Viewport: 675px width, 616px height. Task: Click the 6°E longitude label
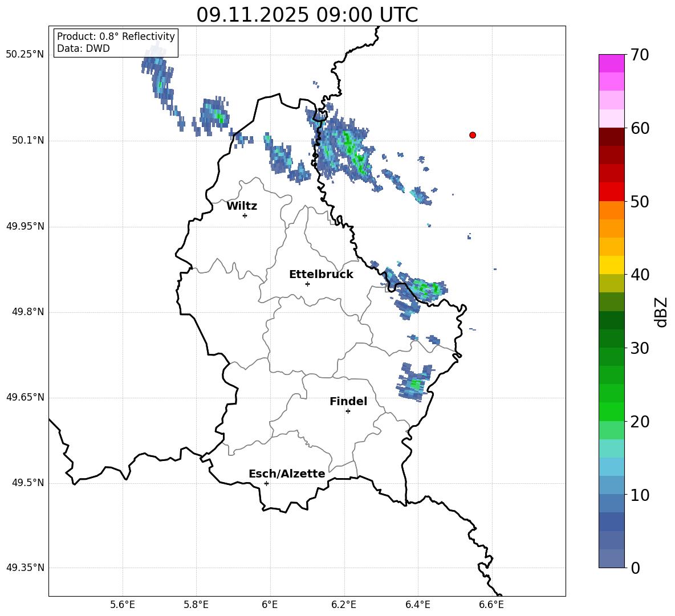270,605
